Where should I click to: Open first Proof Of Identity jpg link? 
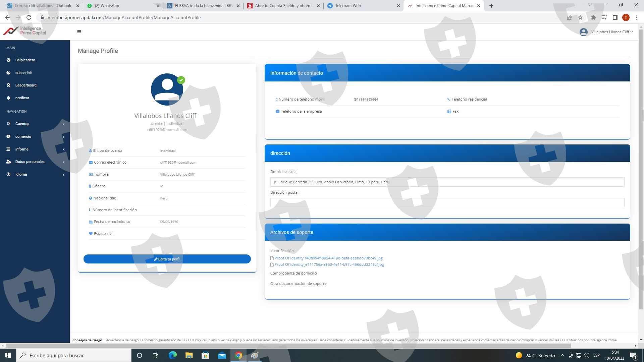point(328,258)
